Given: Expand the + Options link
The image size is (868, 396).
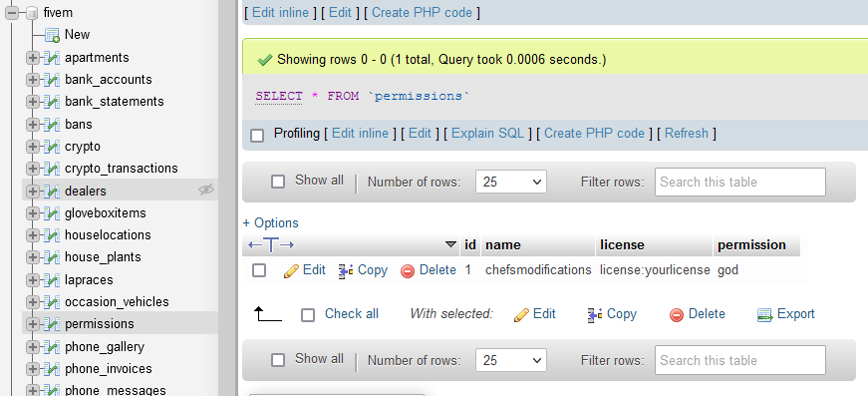Looking at the screenshot, I should point(271,223).
